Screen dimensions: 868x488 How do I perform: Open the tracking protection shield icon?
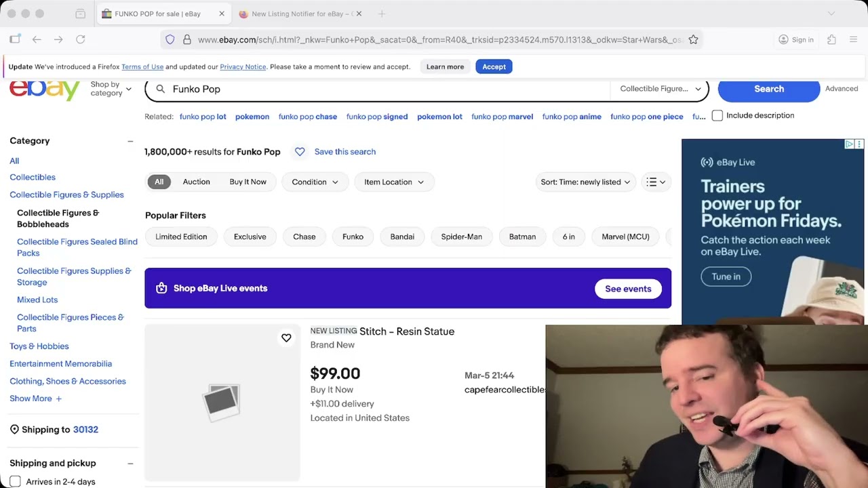(170, 39)
